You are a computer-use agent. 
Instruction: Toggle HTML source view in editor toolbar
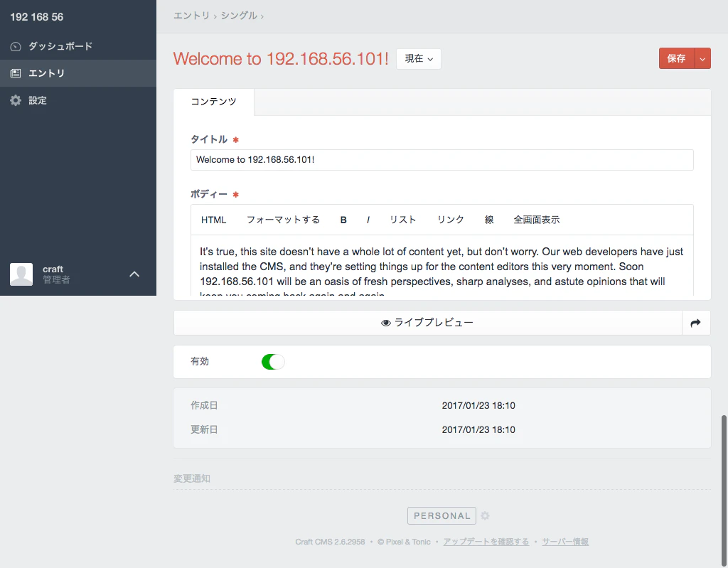[213, 220]
